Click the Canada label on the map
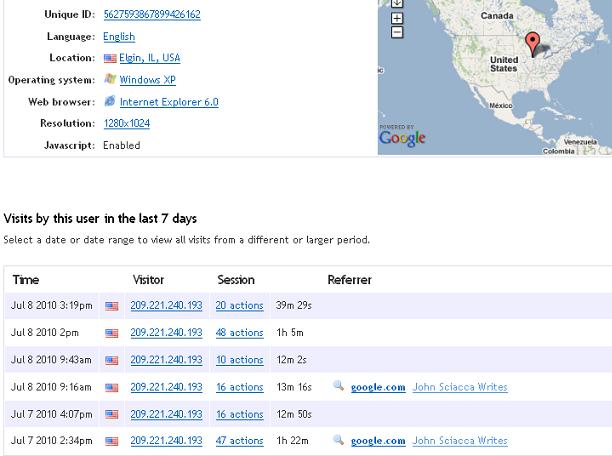 [x=497, y=16]
